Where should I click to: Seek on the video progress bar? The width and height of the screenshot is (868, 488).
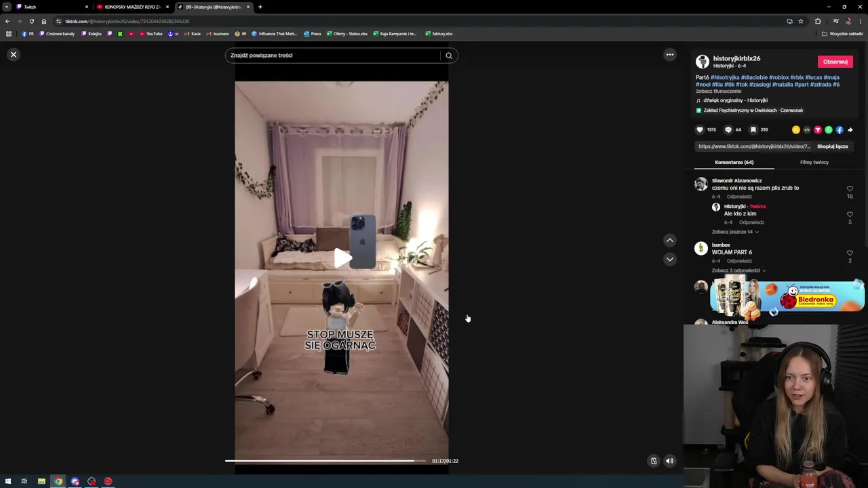tap(325, 461)
